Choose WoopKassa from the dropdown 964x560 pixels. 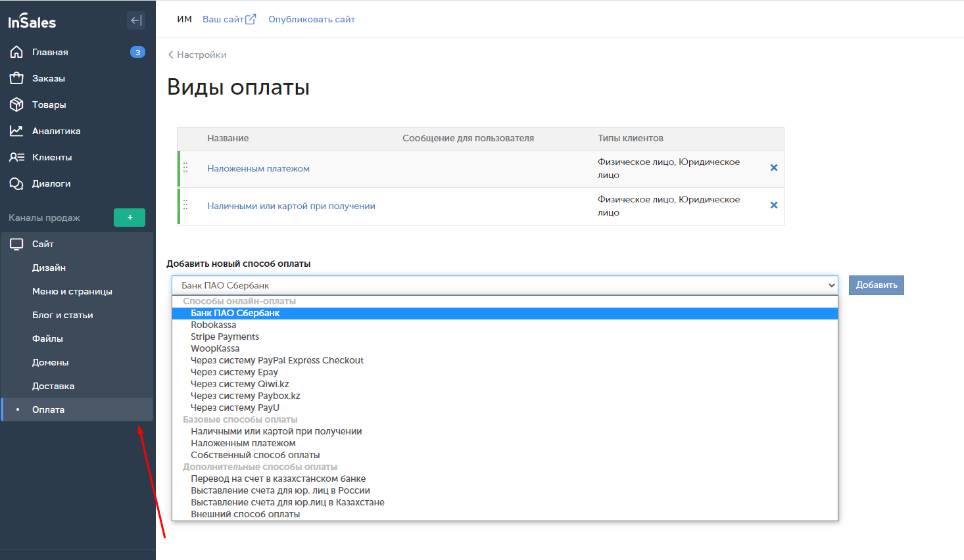505,348
